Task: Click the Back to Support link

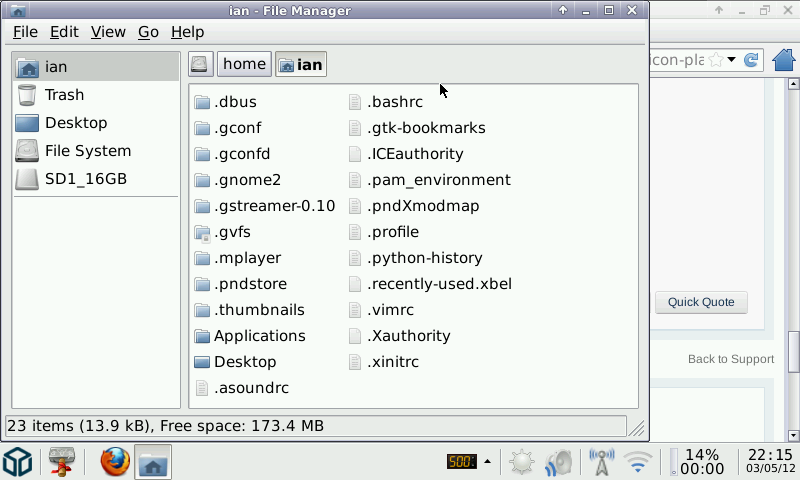Action: tap(730, 359)
